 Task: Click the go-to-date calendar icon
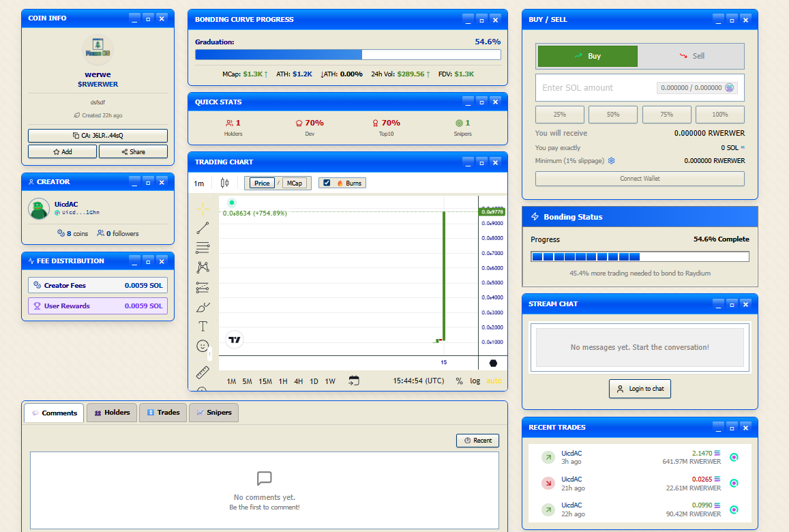point(353,381)
